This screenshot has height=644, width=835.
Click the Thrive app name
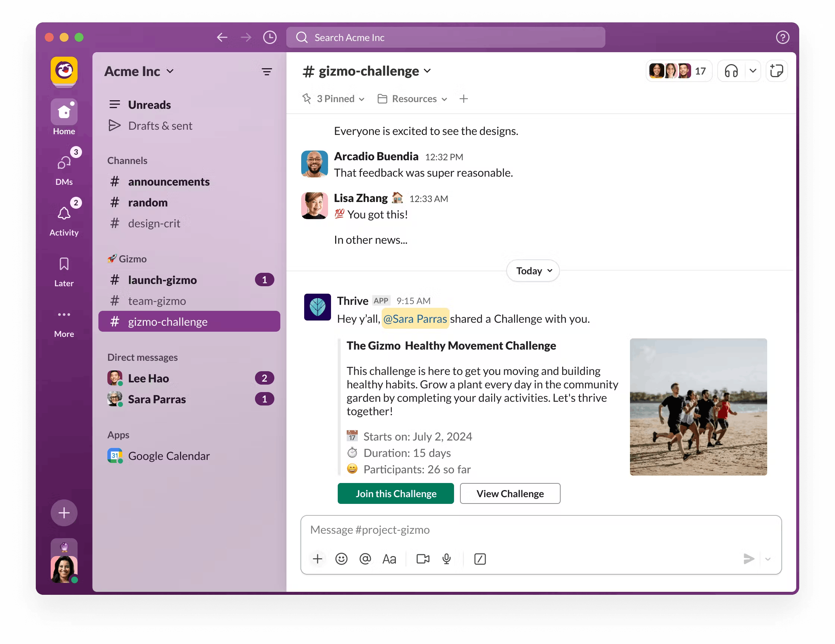(353, 301)
